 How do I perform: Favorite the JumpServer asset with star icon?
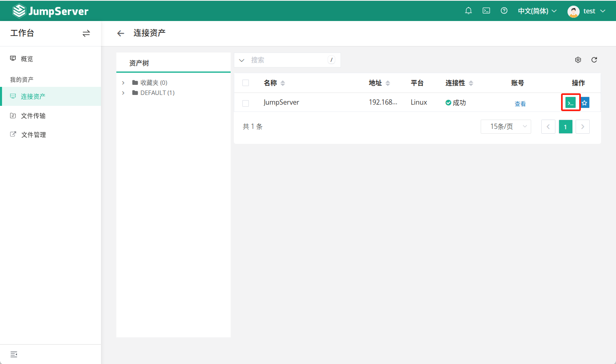click(x=584, y=103)
